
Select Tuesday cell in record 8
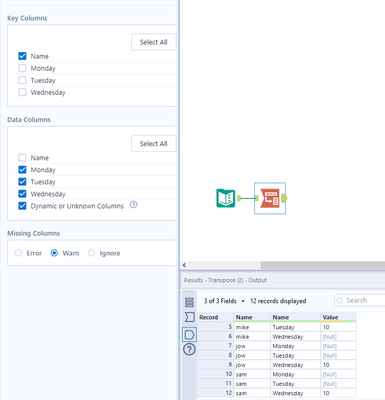295,355
